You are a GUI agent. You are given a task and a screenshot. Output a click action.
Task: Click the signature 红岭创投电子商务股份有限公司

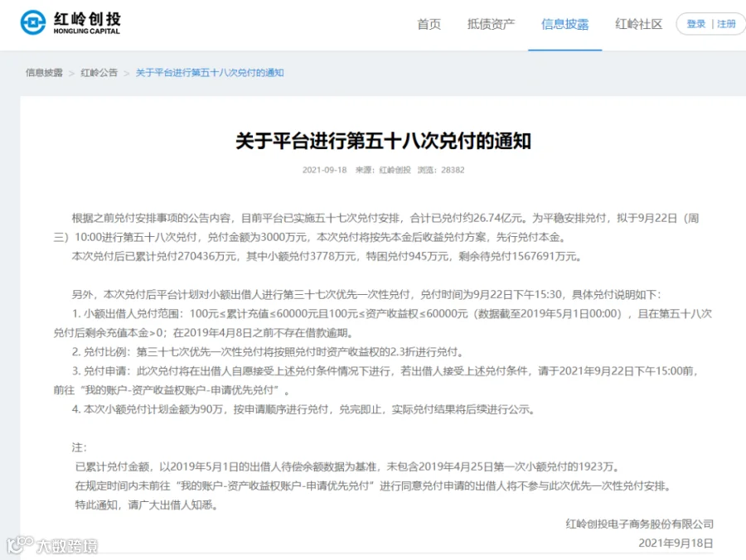tap(639, 524)
